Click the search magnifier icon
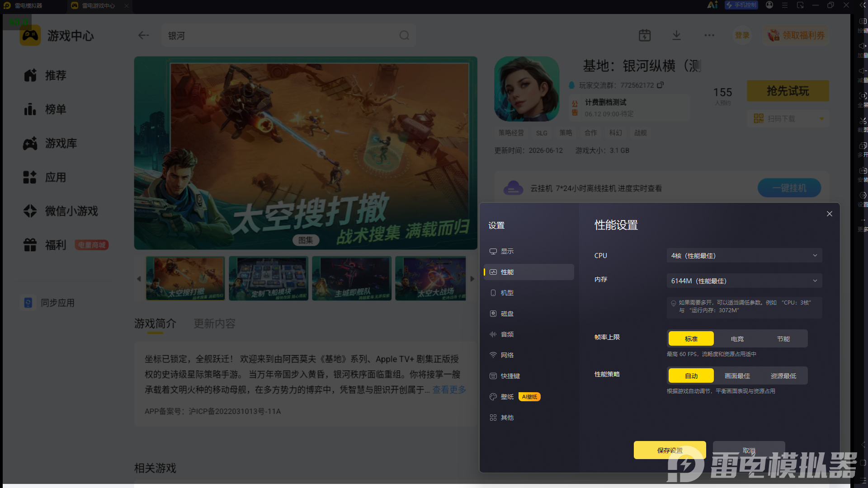 click(x=404, y=35)
